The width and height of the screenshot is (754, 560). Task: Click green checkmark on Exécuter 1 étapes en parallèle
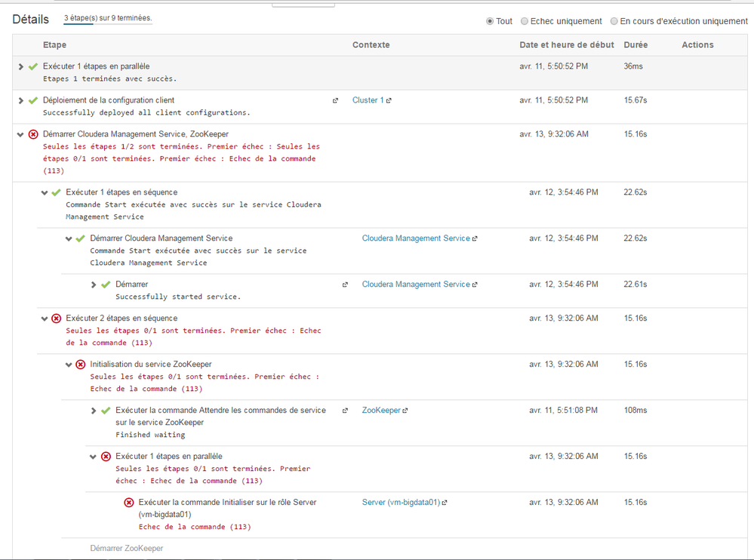(33, 66)
